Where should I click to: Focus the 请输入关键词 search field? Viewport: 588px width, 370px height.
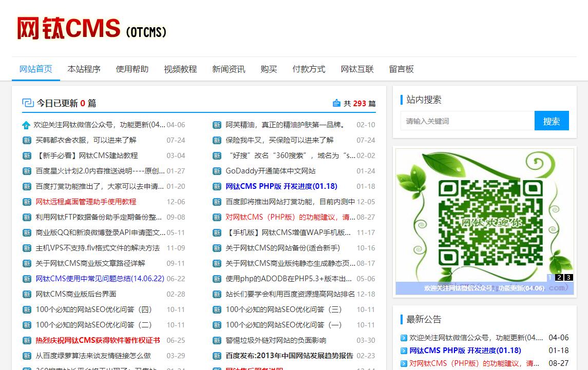coord(468,121)
